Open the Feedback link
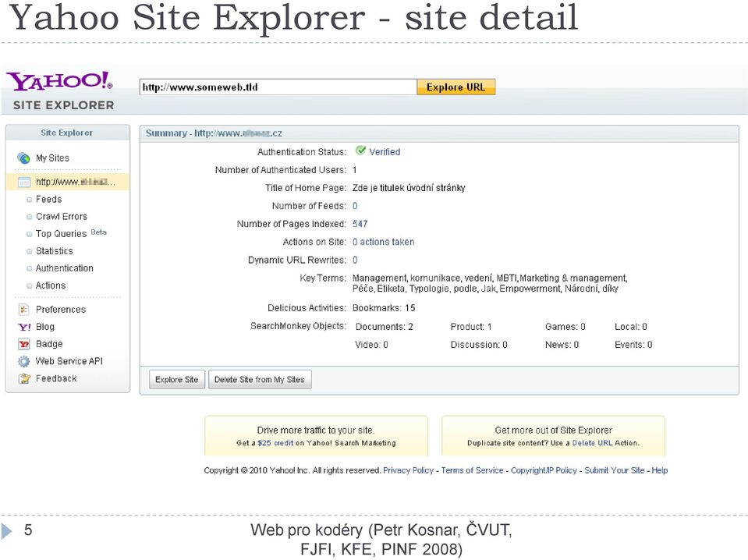This screenshot has width=748, height=560. [56, 378]
